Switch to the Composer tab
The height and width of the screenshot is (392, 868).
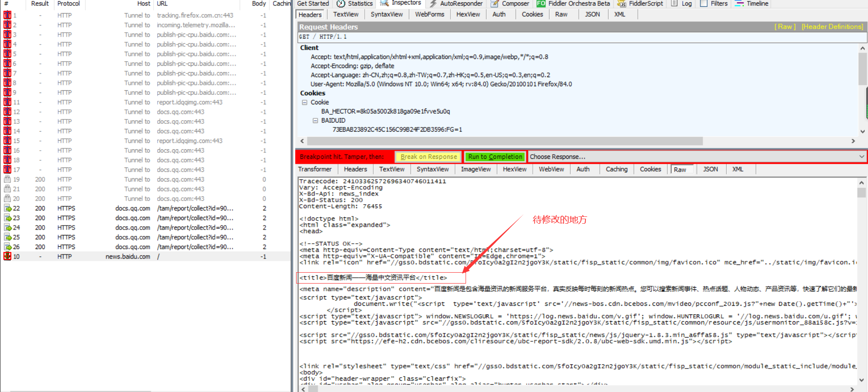(x=510, y=4)
